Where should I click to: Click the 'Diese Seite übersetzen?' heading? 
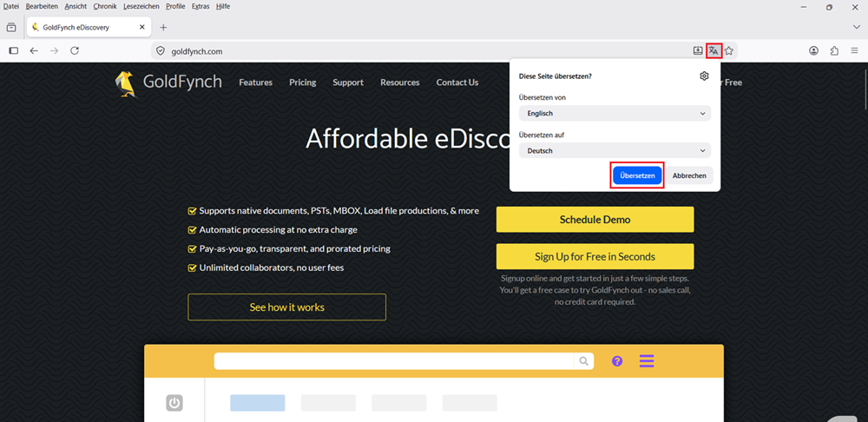(556, 76)
